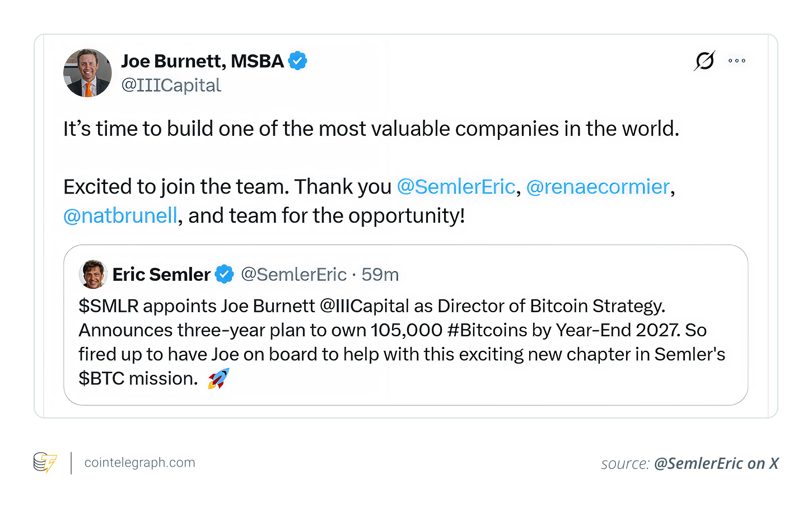The image size is (812, 508).
Task: Open the @renaecormier mention link
Action: (598, 186)
